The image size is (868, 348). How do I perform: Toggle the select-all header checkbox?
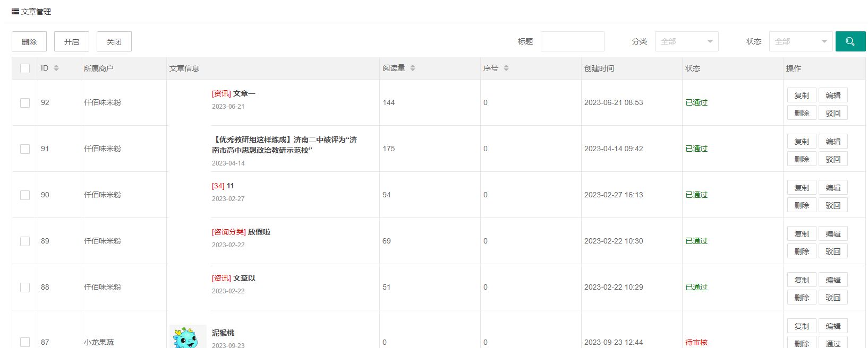tap(25, 68)
